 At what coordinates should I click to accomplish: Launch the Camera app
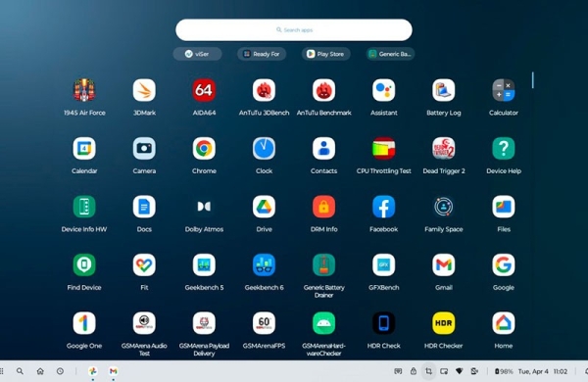(x=144, y=149)
